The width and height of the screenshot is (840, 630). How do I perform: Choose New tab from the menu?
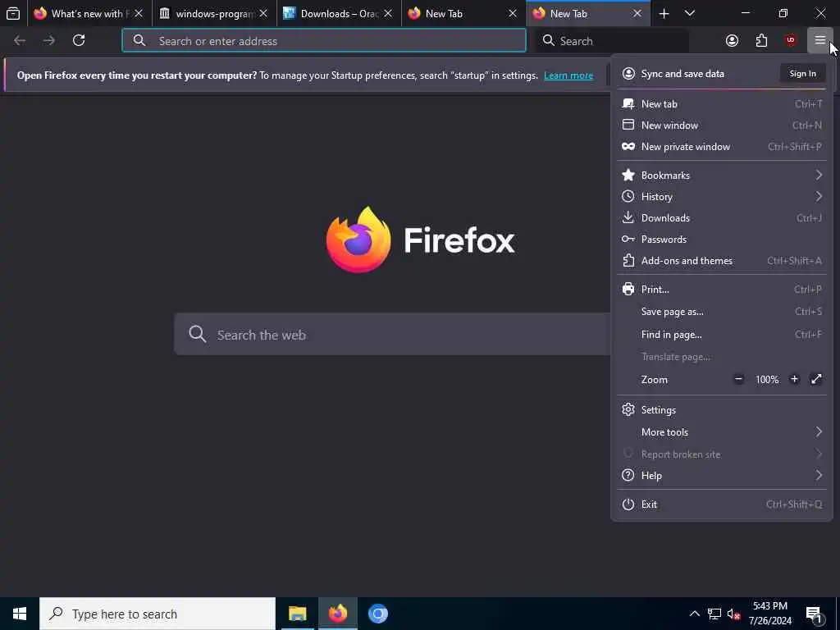[722, 104]
